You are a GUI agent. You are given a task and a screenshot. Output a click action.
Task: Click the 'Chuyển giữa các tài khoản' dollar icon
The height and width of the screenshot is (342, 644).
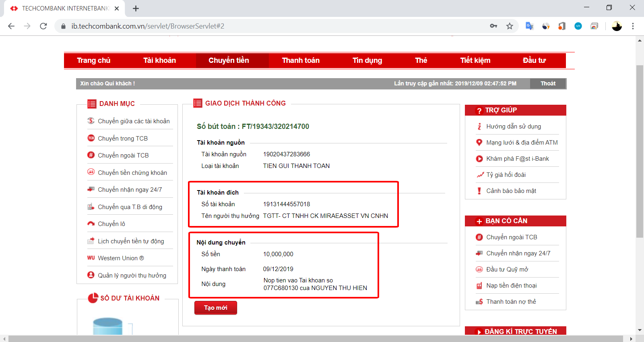click(91, 121)
